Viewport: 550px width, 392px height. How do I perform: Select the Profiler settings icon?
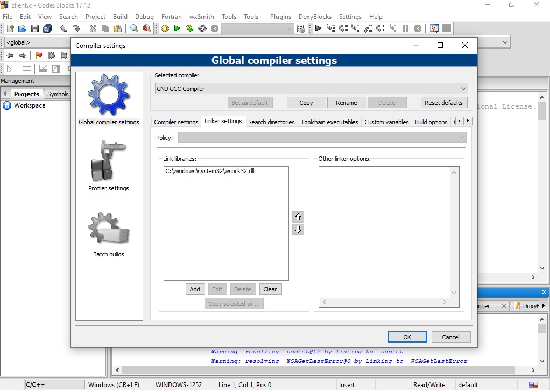(108, 166)
